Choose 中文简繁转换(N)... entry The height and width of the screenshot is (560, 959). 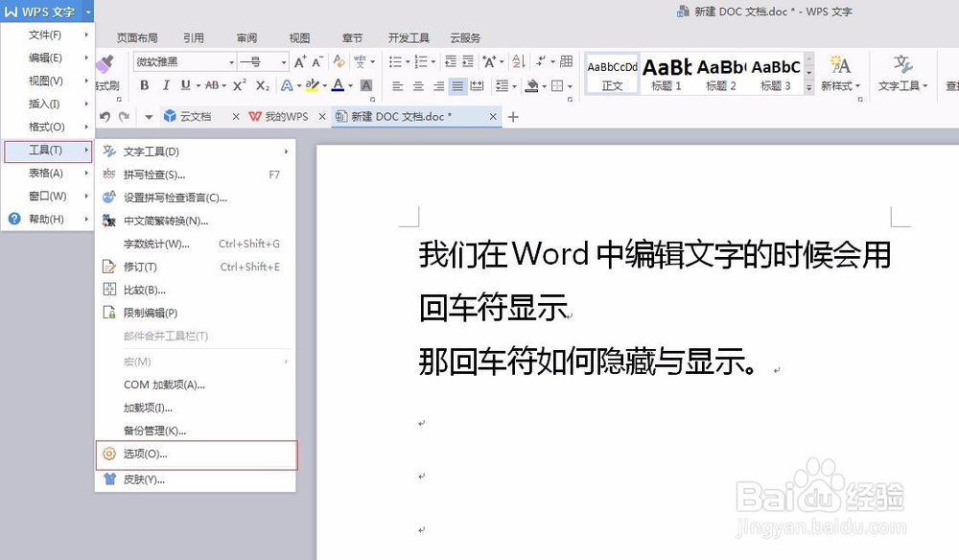196,221
